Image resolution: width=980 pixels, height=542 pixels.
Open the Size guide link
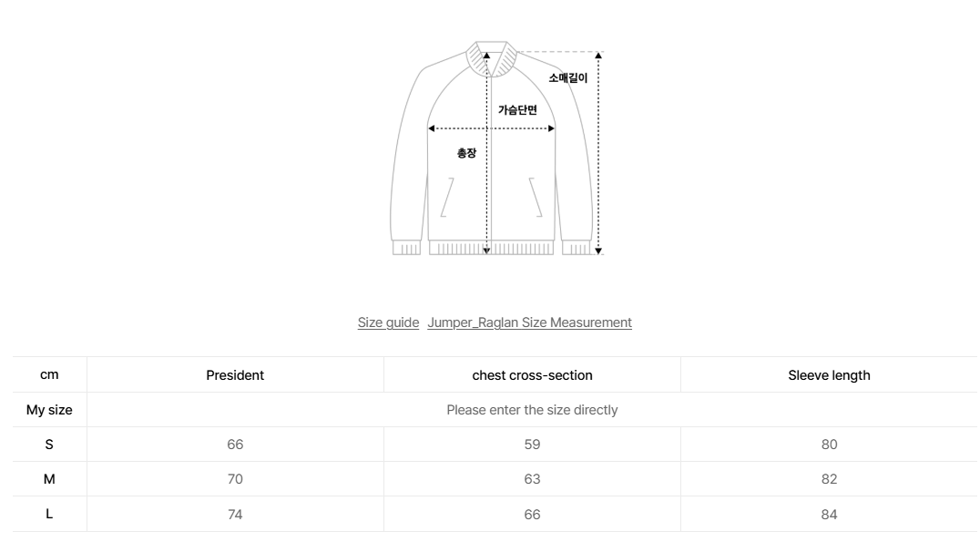pyautogui.click(x=388, y=322)
